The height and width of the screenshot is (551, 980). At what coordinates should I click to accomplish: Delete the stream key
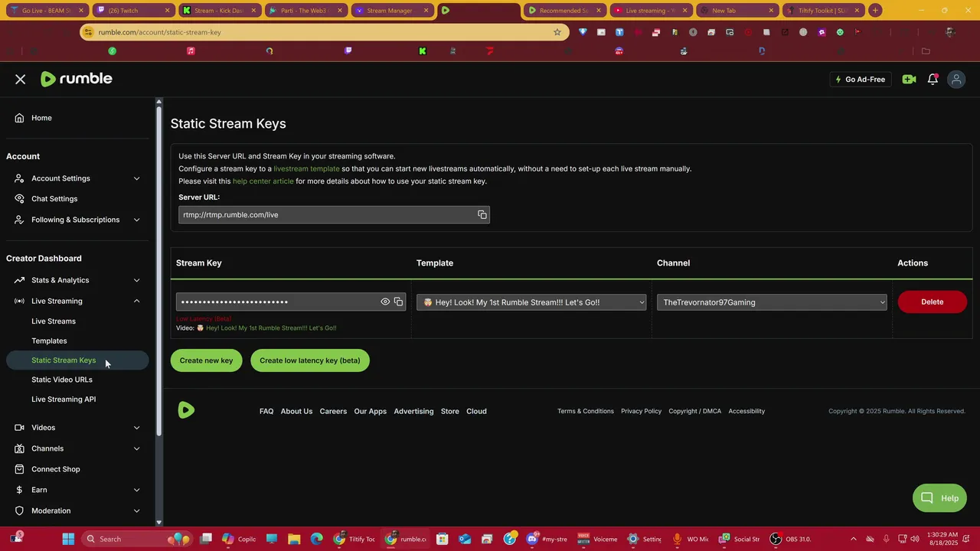pos(932,302)
